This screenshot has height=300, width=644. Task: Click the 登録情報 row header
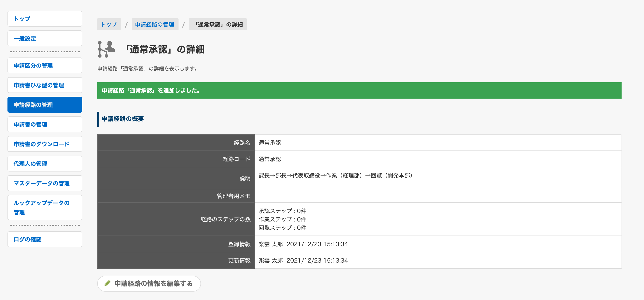click(x=176, y=244)
